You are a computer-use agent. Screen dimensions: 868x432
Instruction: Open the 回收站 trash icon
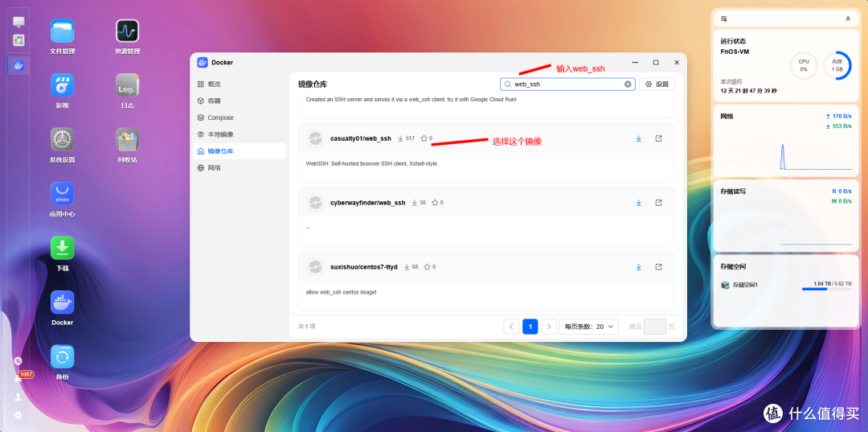click(127, 139)
